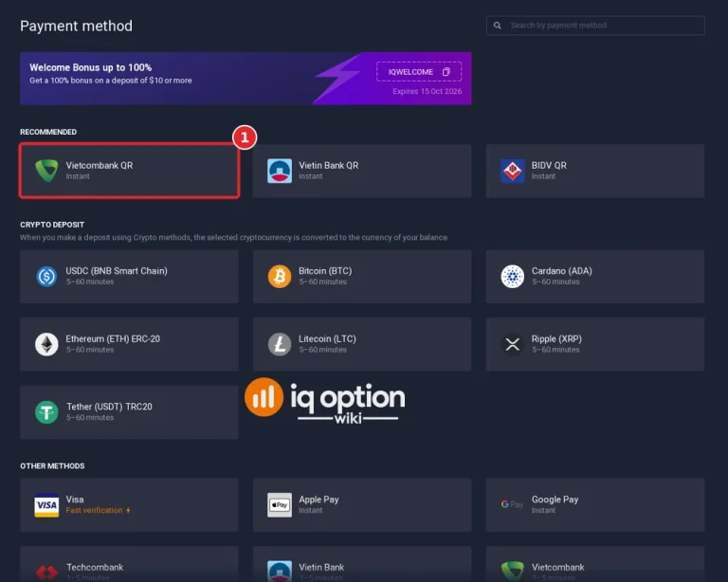Click the Ripple XRP icon

pos(513,344)
